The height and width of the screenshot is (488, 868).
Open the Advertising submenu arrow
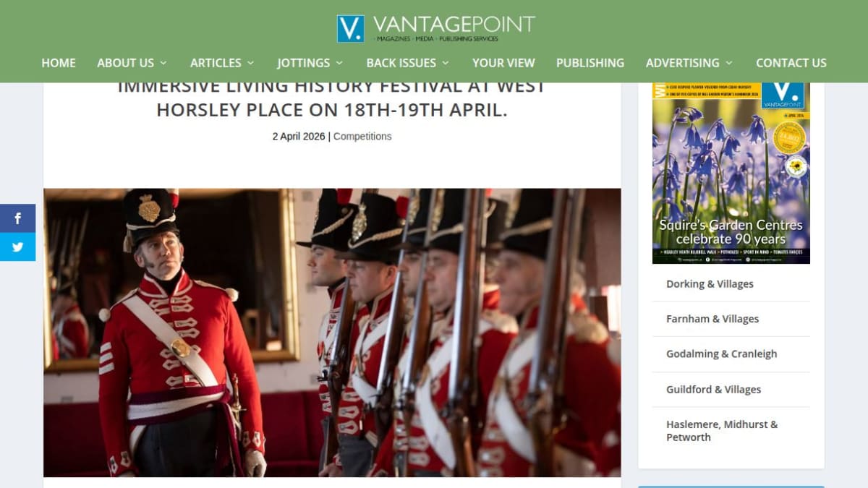(x=729, y=63)
